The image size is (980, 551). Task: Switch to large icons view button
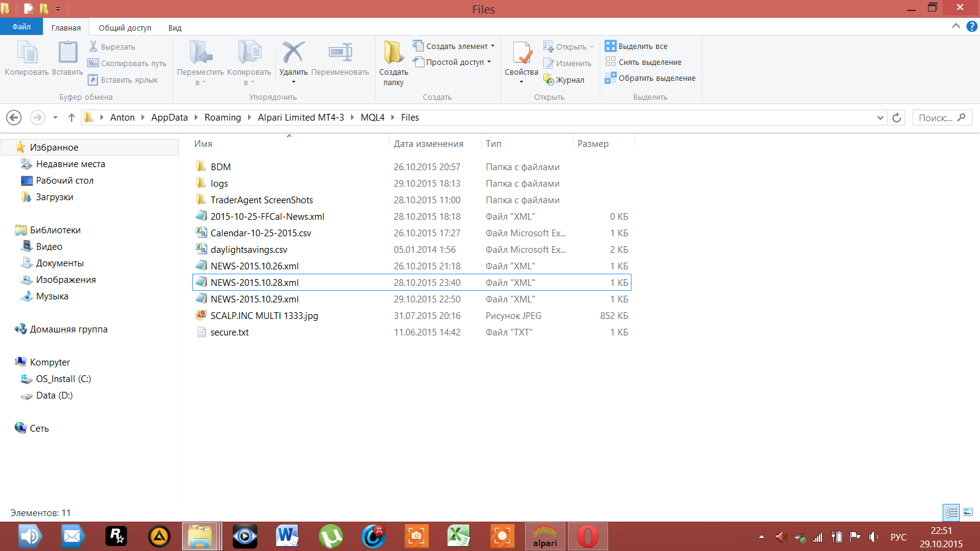click(968, 512)
